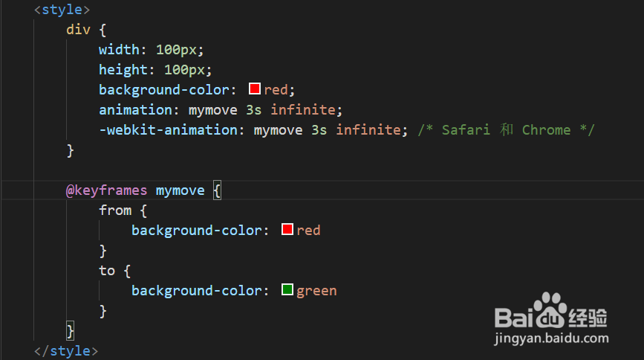Click the opening <style> tag
Viewport: 644px width, 360px height.
(x=62, y=10)
